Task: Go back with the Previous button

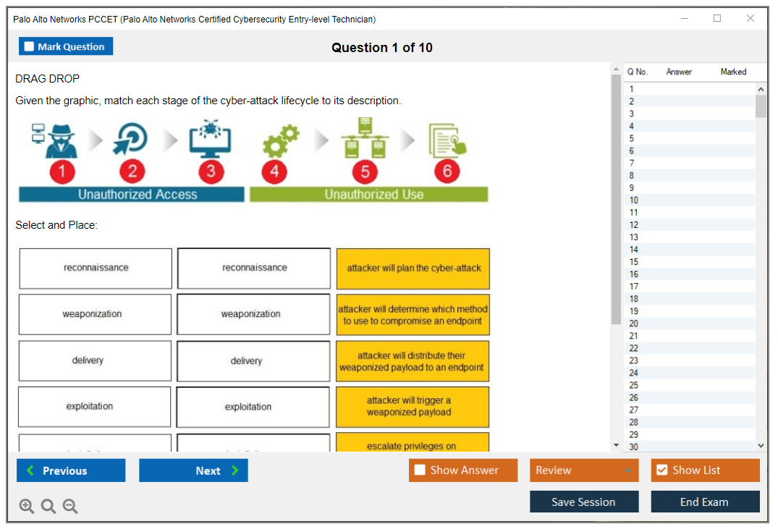Action: pyautogui.click(x=71, y=470)
